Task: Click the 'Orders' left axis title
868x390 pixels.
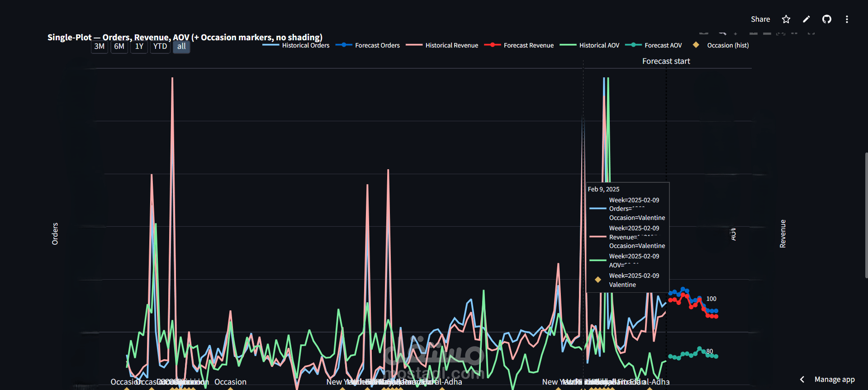Action: (x=55, y=234)
